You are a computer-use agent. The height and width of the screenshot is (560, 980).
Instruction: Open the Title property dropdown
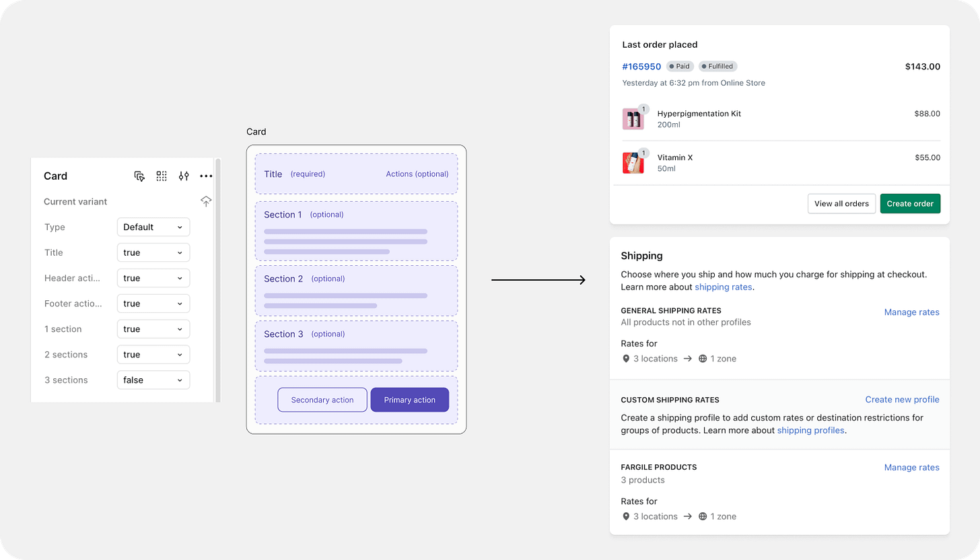coord(153,252)
